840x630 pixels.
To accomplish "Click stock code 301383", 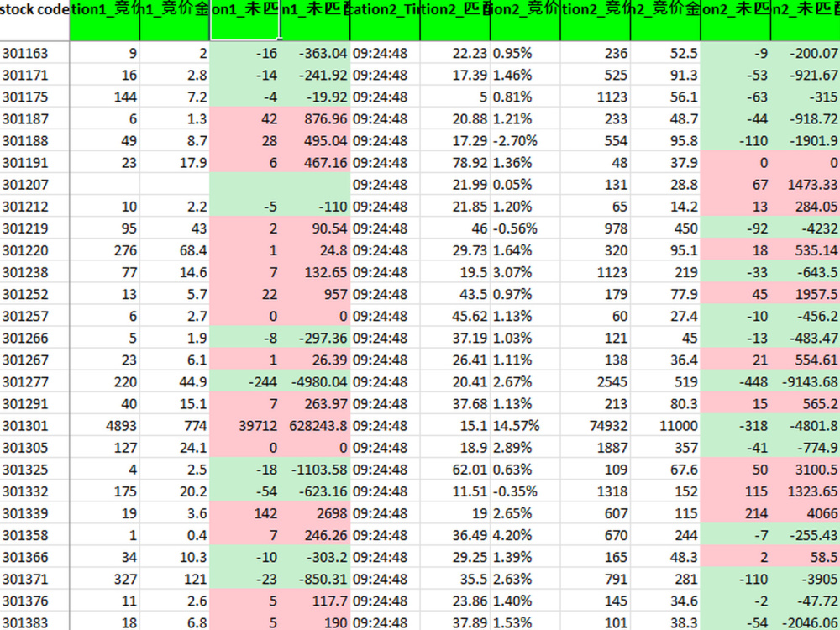I will coord(34,622).
